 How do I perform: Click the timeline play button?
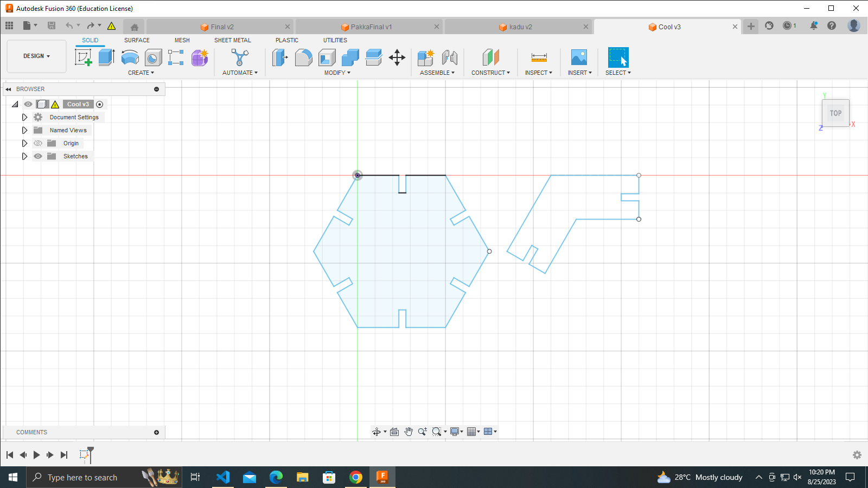[x=36, y=455]
